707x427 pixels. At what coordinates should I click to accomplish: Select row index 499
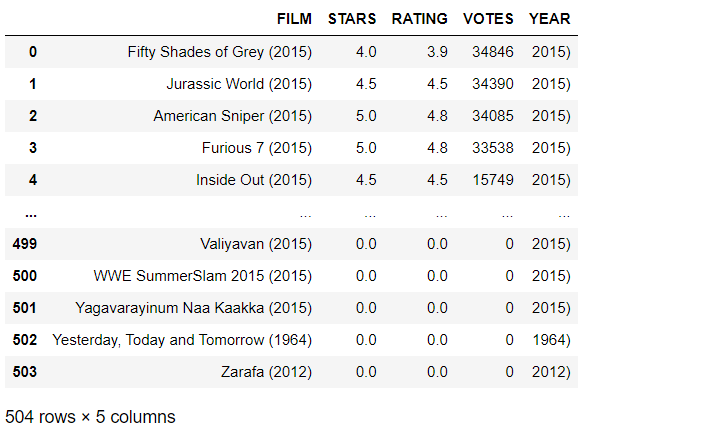click(24, 244)
